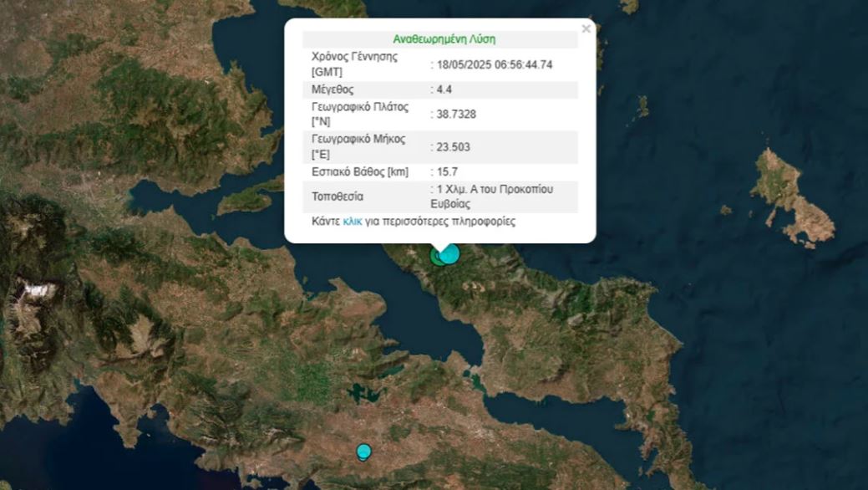This screenshot has width=868, height=490.
Task: Click the latitude value 38.7328
Action: click(456, 115)
